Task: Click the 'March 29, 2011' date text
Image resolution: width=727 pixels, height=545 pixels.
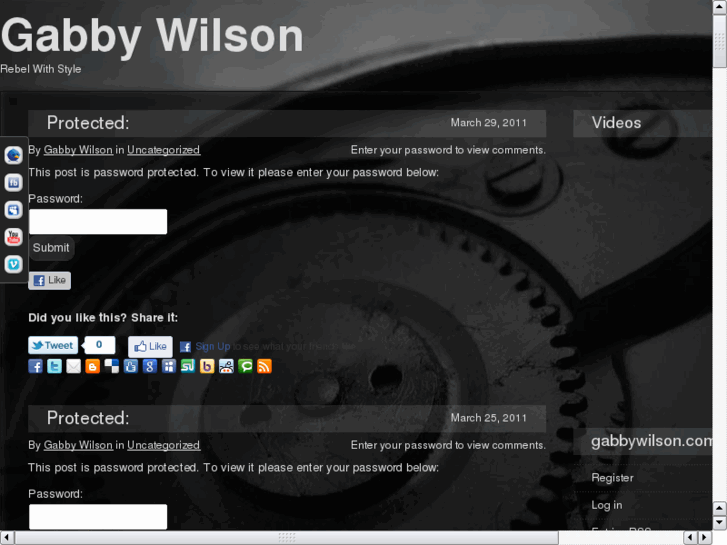Action: 489,123
